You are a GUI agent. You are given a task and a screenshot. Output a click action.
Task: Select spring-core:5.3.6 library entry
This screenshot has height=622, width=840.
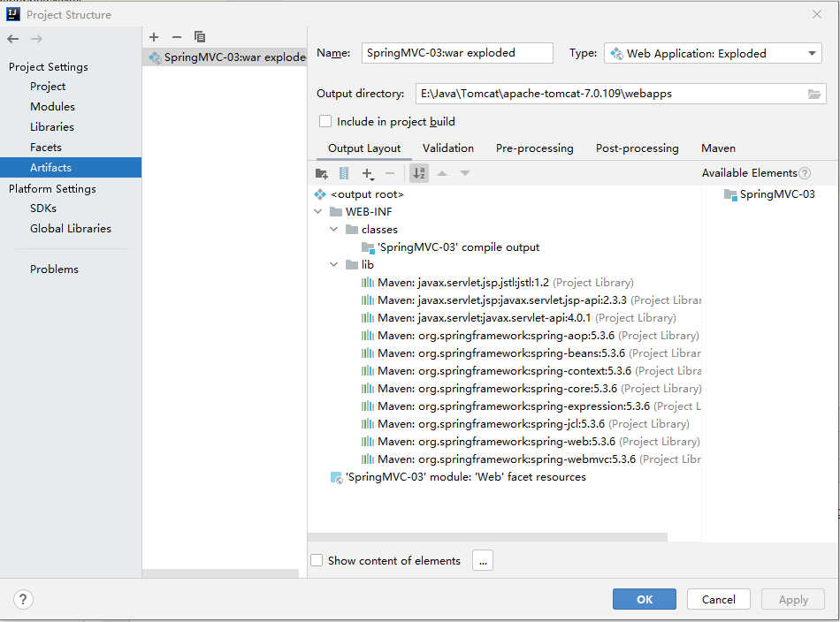pos(531,389)
